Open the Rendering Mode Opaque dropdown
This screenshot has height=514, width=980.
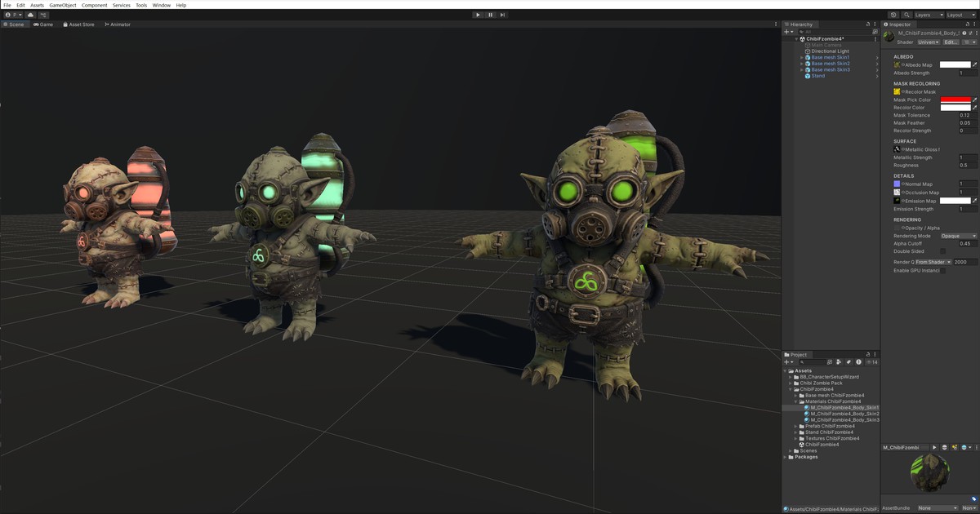958,236
